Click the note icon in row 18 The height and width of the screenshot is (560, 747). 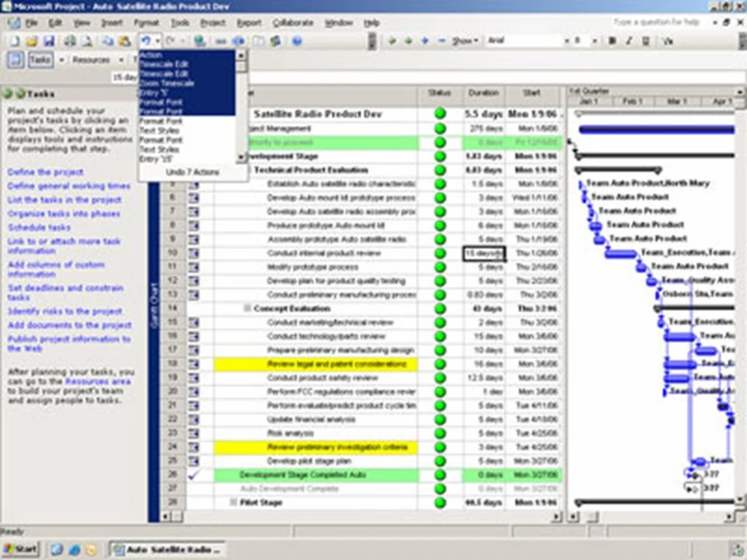pyautogui.click(x=194, y=364)
